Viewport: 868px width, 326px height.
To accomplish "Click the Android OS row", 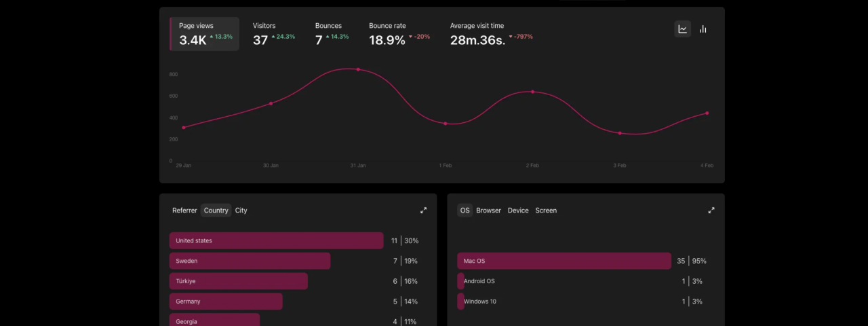I will [x=583, y=281].
